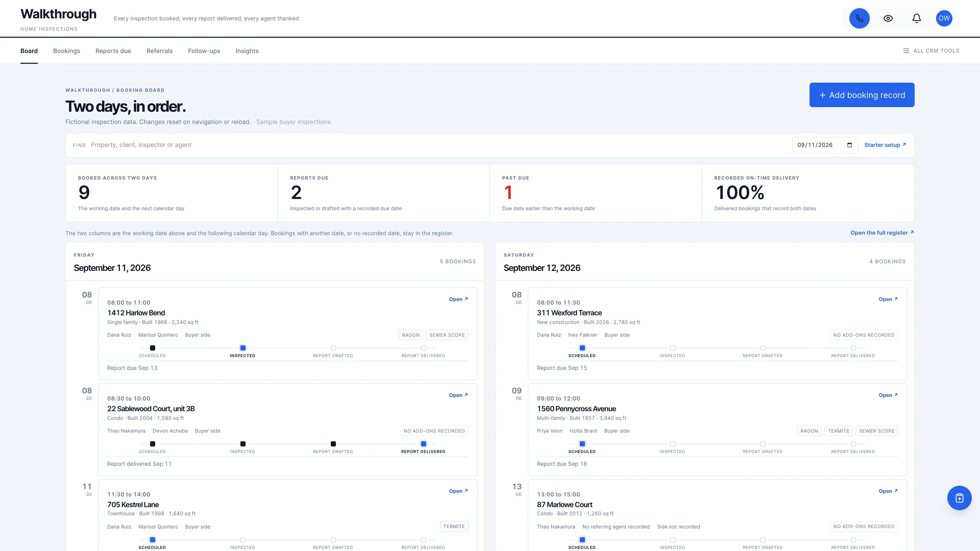
Task: Click the Find search input field
Action: click(437, 145)
